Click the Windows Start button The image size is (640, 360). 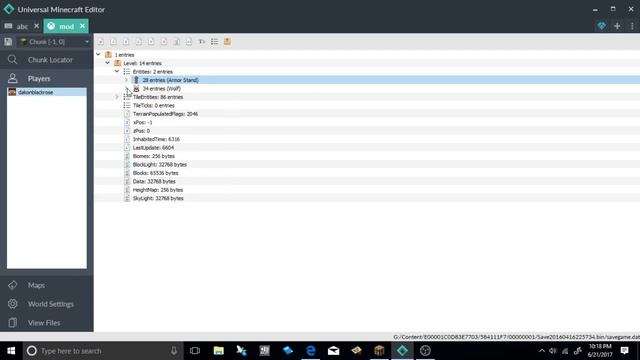pos(11,351)
